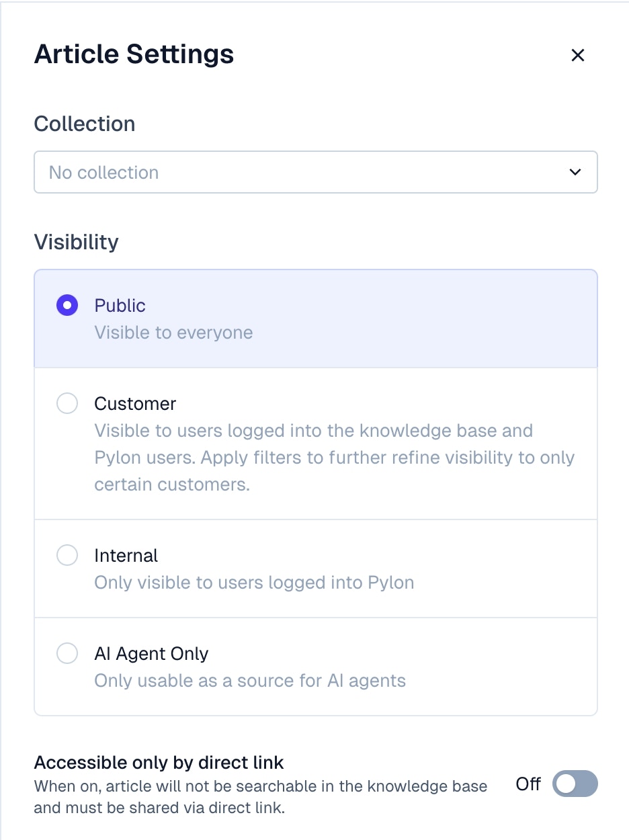Viewport: 629px width, 840px height.
Task: Click "Only visible to users logged into Pylon"
Action: tap(254, 583)
